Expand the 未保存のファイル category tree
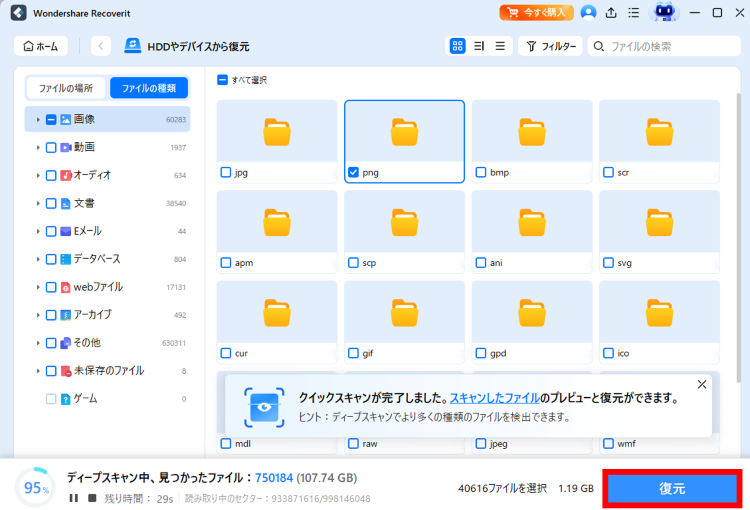This screenshot has height=510, width=750. coord(38,371)
